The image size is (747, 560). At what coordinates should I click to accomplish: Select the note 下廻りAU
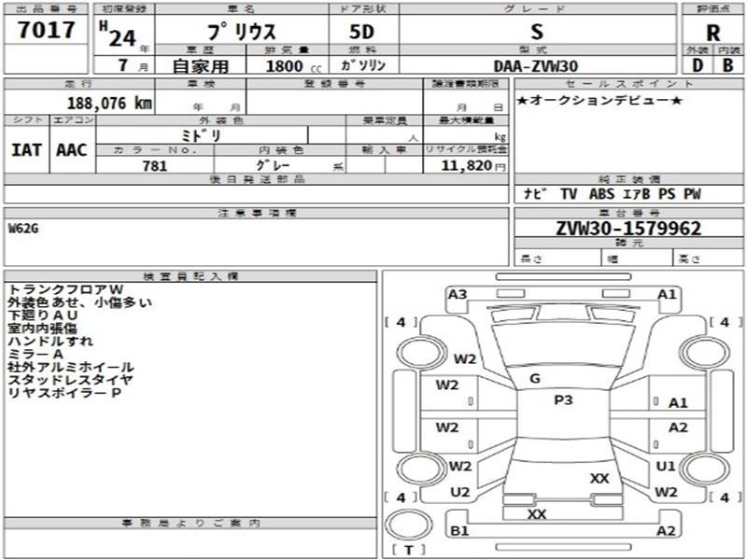tap(43, 315)
